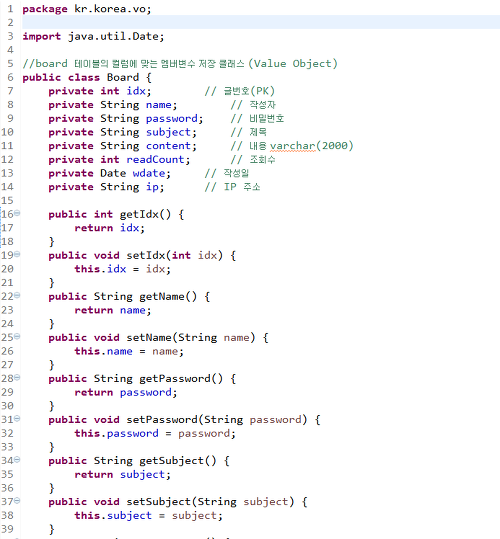Collapse the getIdx method fold marker

(x=17, y=213)
